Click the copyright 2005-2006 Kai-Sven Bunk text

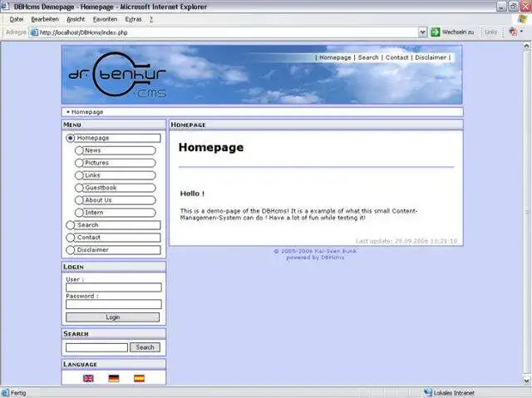[x=315, y=251]
